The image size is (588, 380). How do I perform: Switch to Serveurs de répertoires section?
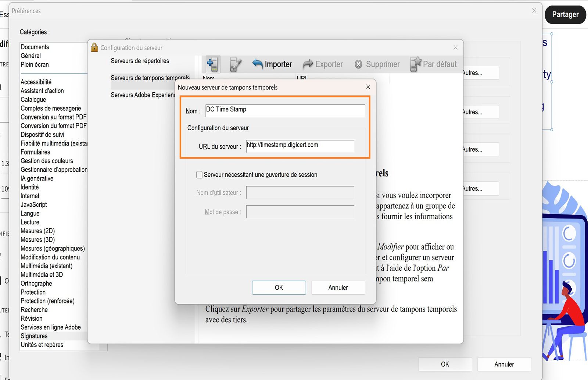pos(140,61)
